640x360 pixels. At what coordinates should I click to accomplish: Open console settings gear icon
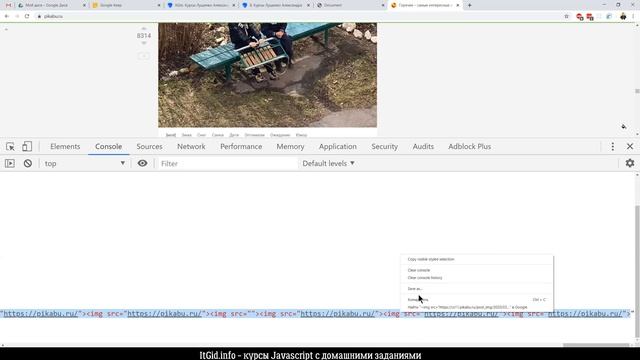pyautogui.click(x=630, y=163)
